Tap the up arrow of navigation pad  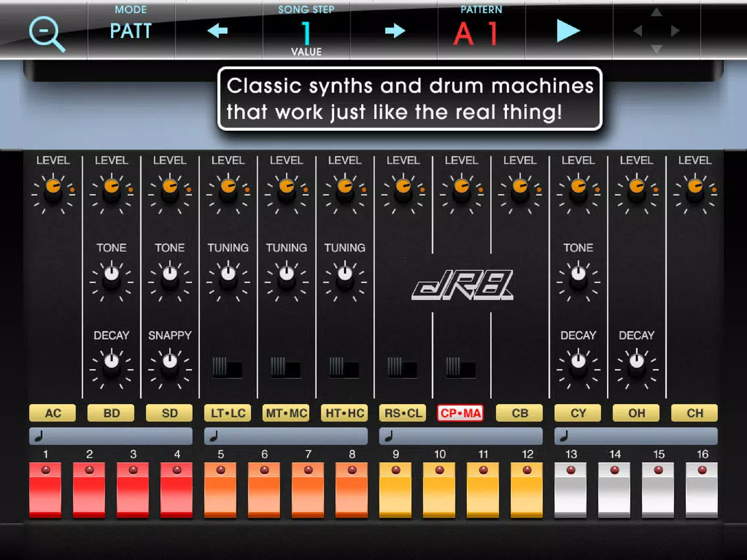tap(656, 12)
